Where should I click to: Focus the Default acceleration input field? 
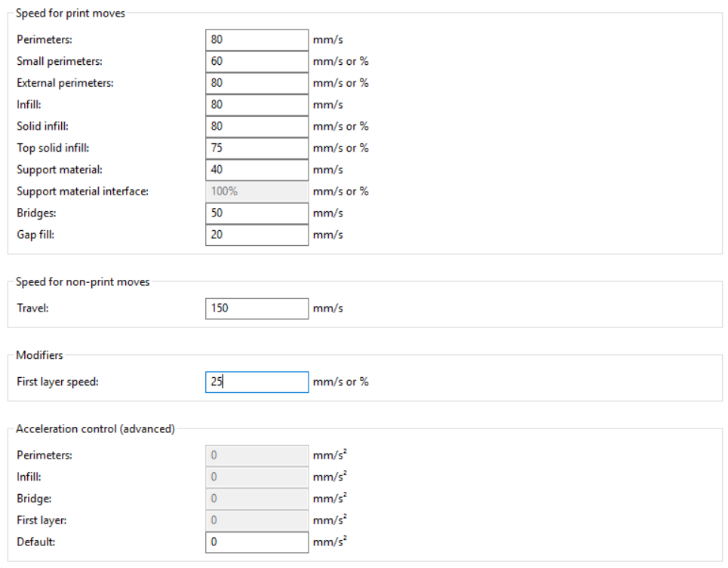tap(256, 542)
